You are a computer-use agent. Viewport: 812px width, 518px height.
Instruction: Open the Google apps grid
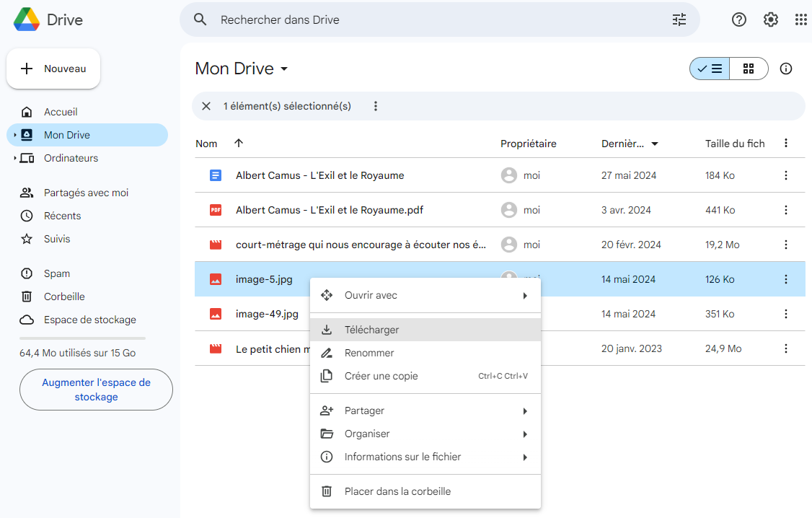coord(800,19)
